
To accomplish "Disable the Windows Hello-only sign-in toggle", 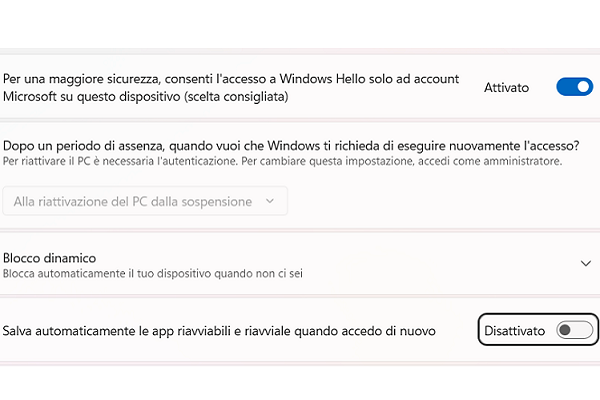I will coord(574,87).
